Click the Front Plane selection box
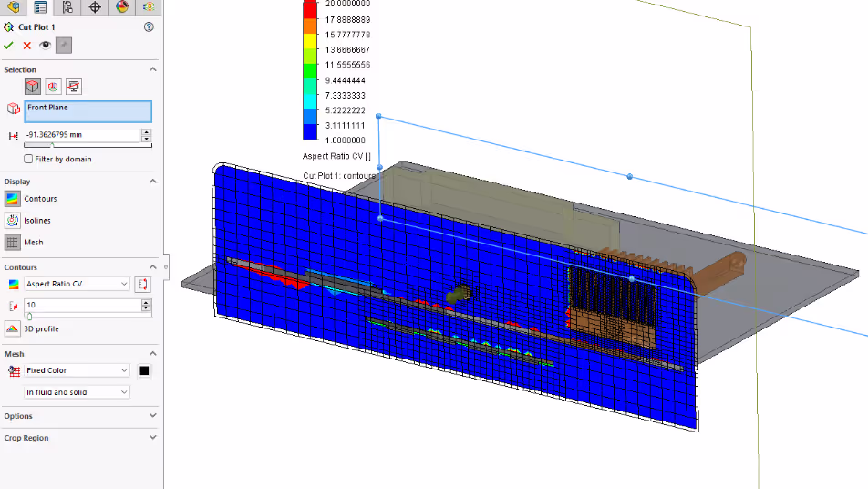Viewport: 868px width, 489px height. [x=88, y=111]
